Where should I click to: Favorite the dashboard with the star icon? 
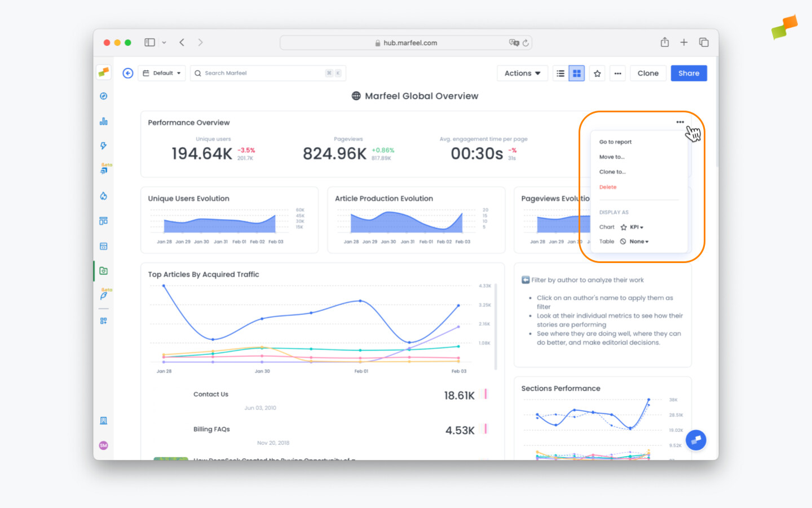(597, 73)
